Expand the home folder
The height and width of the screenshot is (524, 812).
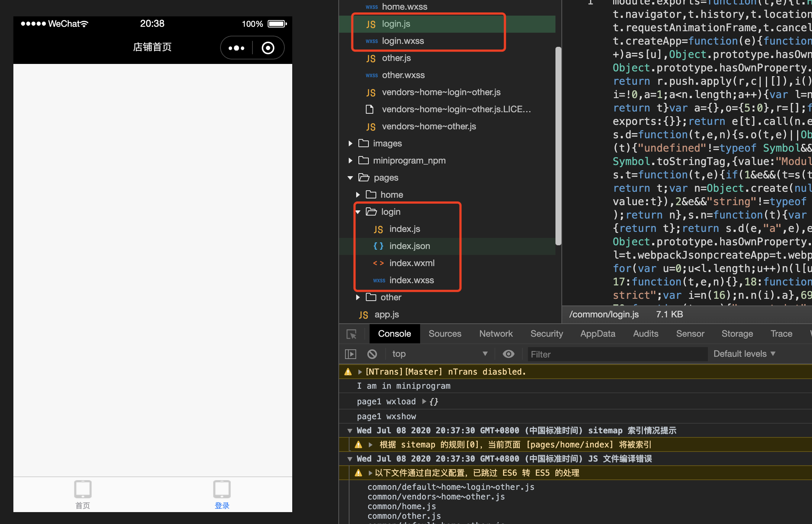[358, 194]
